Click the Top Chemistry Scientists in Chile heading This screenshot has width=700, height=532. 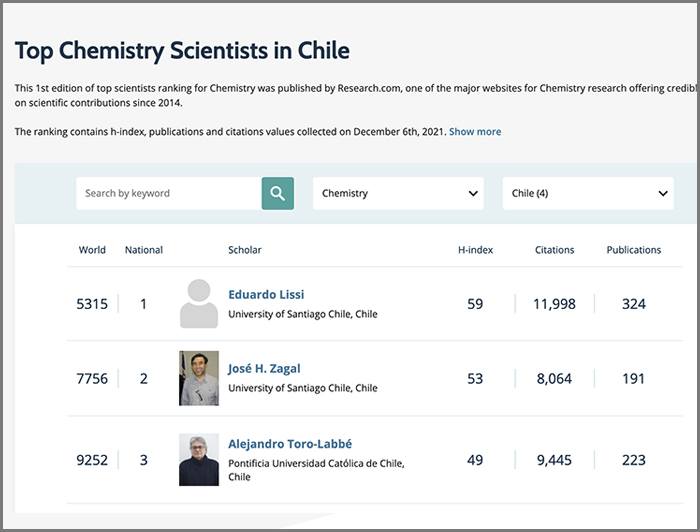(182, 50)
